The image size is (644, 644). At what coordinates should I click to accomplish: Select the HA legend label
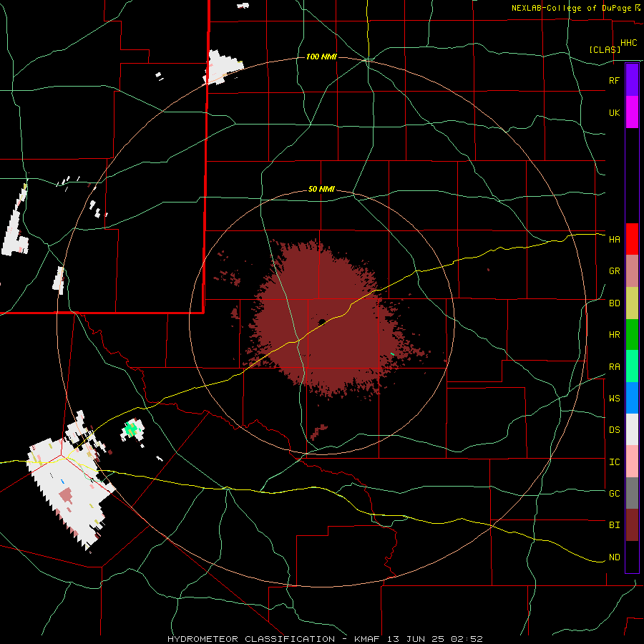click(614, 239)
